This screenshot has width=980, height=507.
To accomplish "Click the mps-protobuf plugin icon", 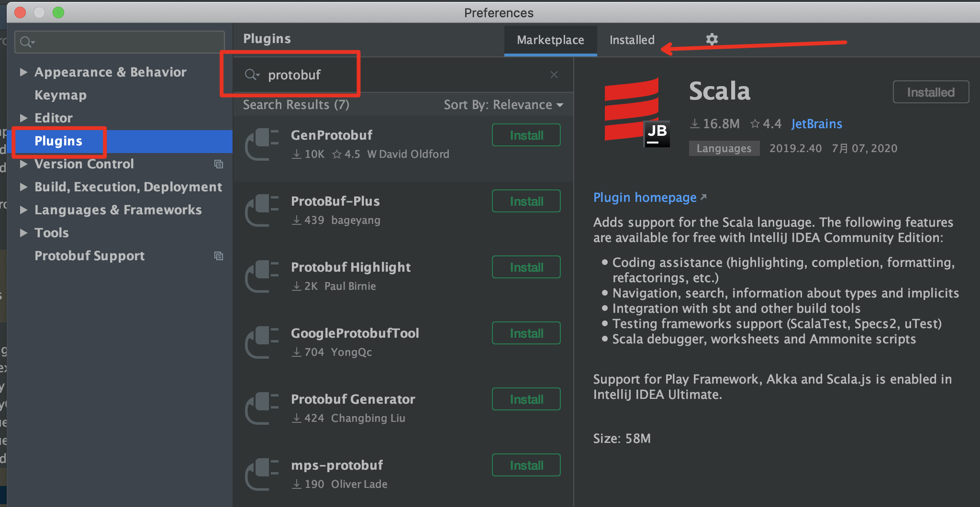I will (x=262, y=474).
